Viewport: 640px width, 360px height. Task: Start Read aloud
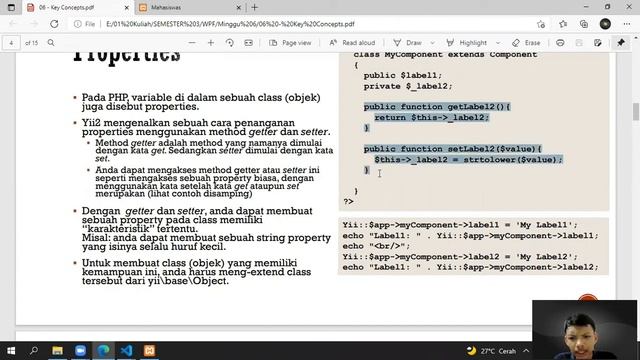352,42
